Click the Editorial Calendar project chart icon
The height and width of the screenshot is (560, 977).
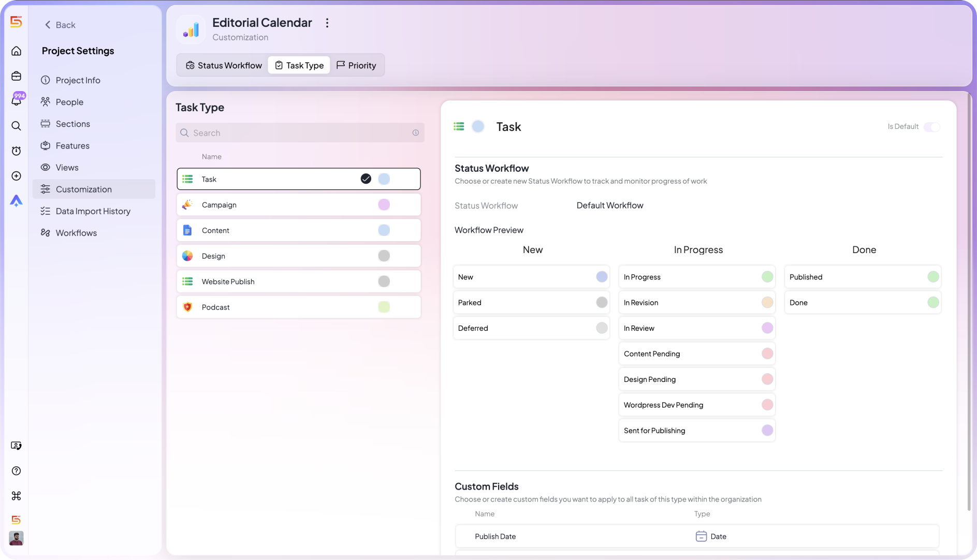pos(191,30)
